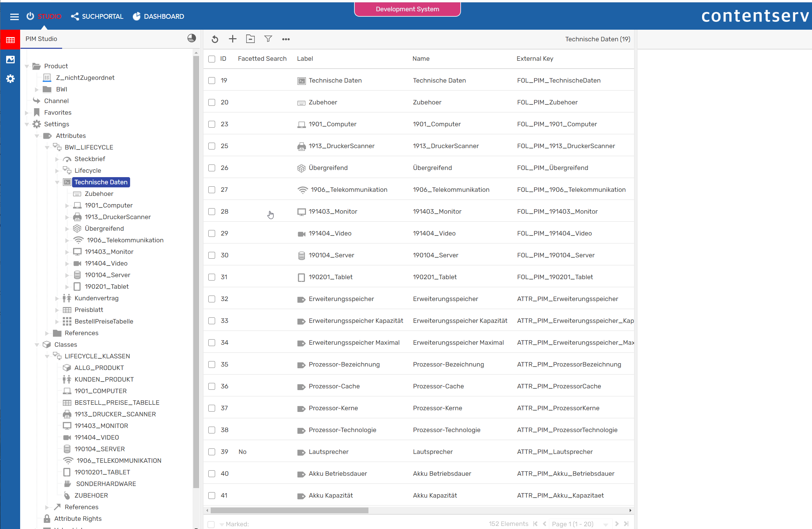Check the row 41 Akku Kapazität checkbox
Screen dimensions: 812x529
click(212, 496)
